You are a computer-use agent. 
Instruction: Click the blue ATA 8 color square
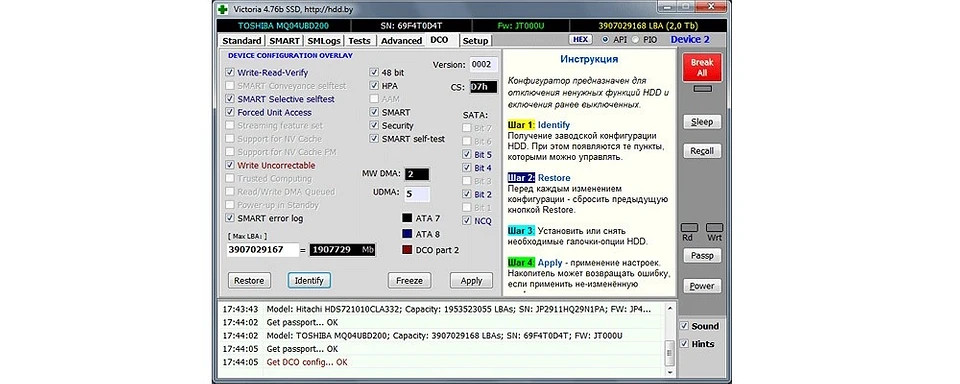pos(407,234)
